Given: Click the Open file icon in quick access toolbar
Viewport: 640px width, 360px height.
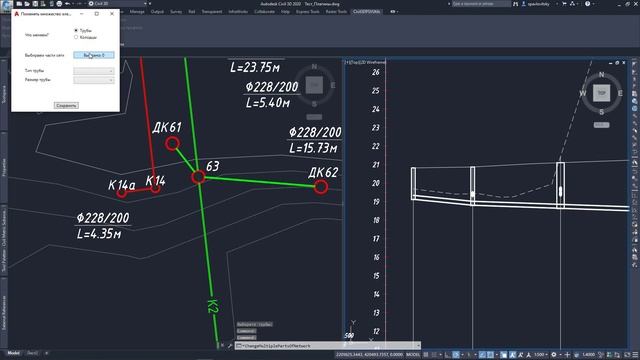Looking at the screenshot, I should click(x=27, y=4).
